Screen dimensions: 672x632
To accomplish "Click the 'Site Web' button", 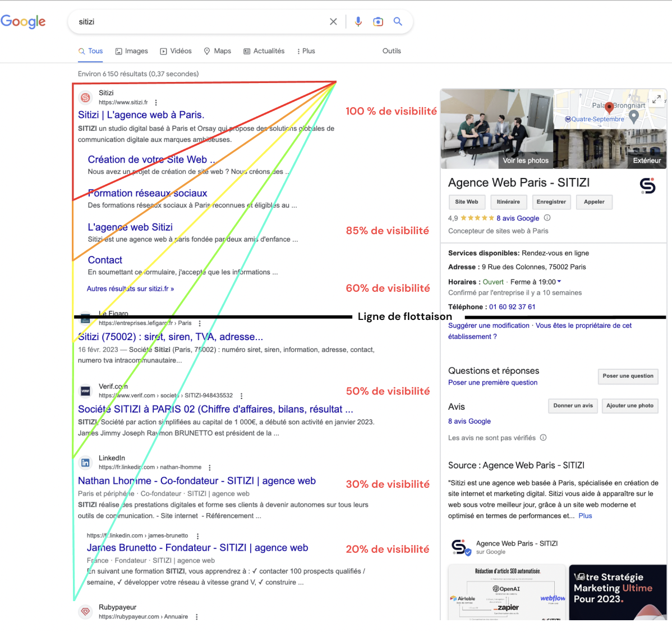I will coord(467,202).
